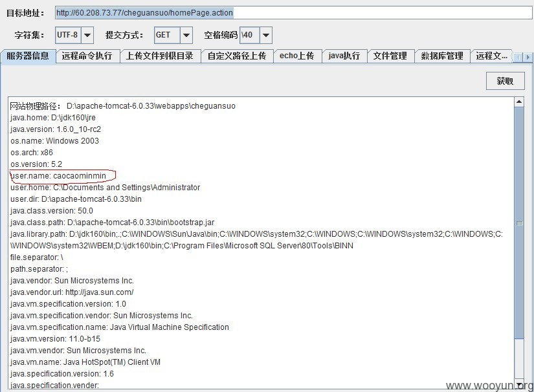Click the java.vm.specification.vendor line
Image resolution: width=534 pixels, height=392 pixels.
click(102, 316)
